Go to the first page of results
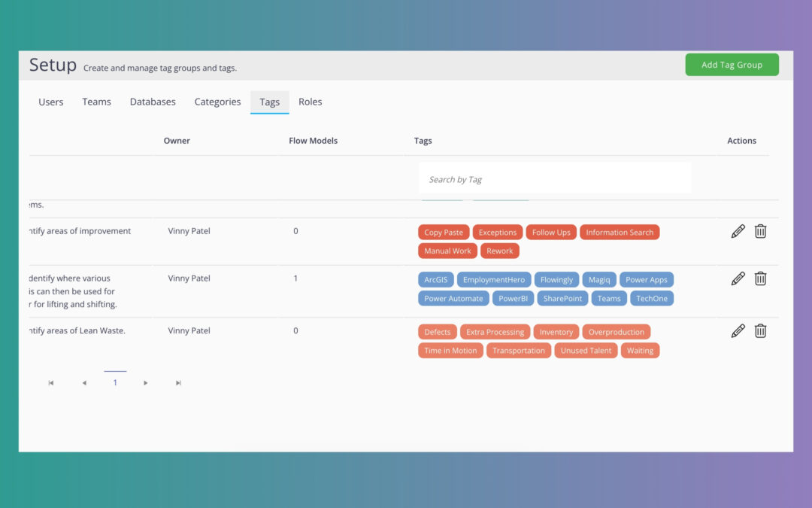Viewport: 812px width, 508px height. 51,383
